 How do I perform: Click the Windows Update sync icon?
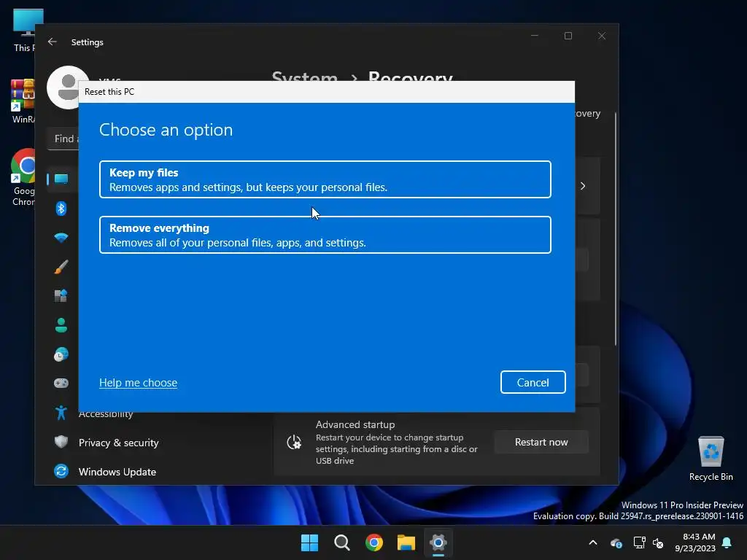(61, 472)
